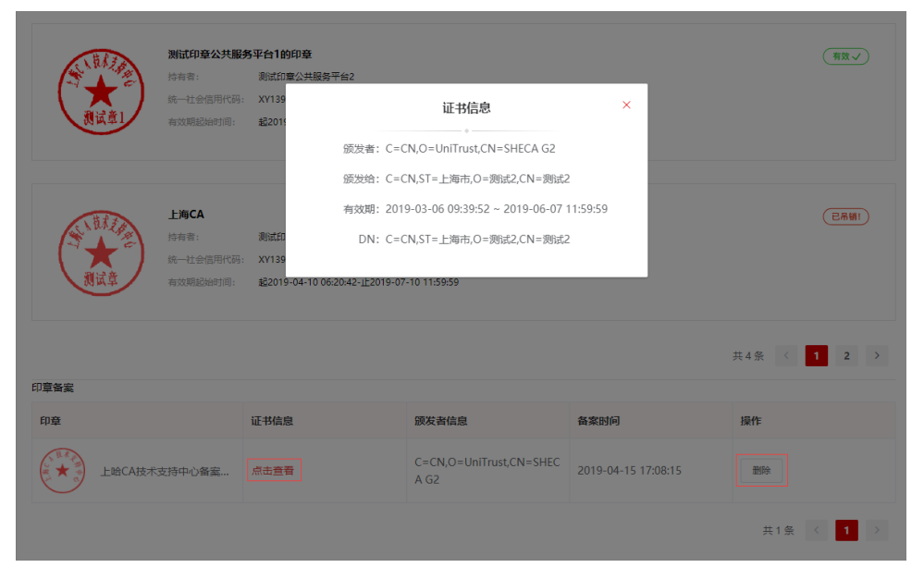Image resolution: width=924 pixels, height=580 pixels.
Task: Click the 颁发者信息 column header
Action: click(441, 421)
